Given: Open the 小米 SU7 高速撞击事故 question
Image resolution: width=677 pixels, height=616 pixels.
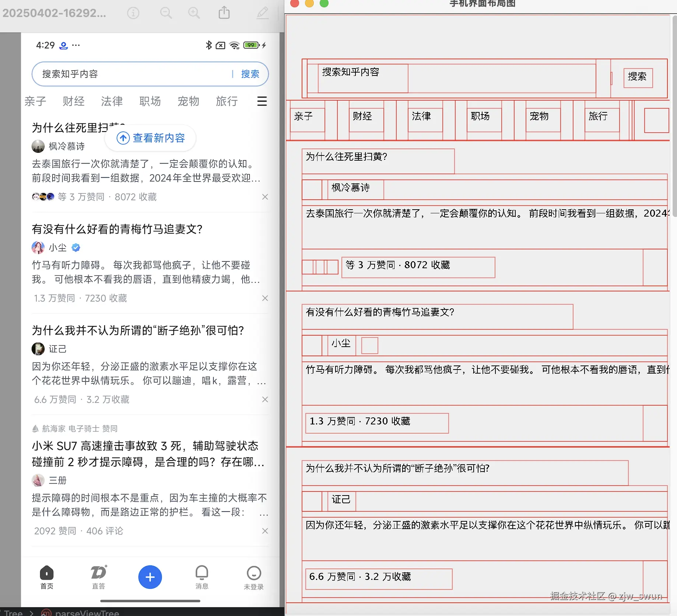Looking at the screenshot, I should (148, 454).
